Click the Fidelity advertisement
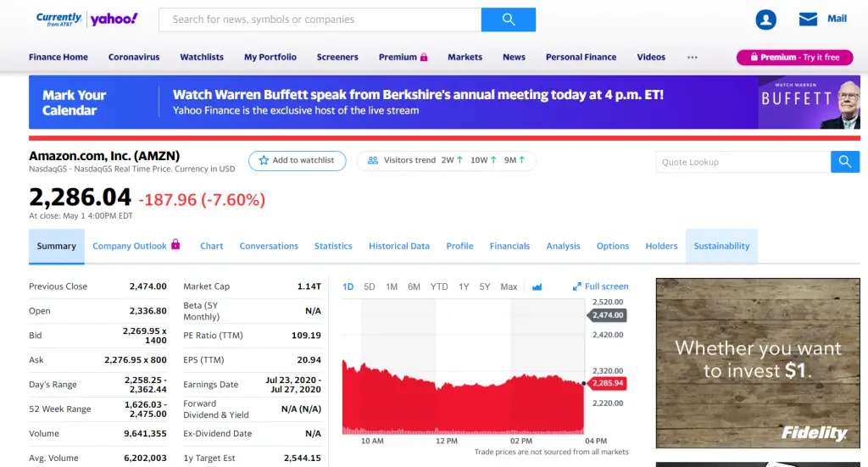 tap(758, 363)
